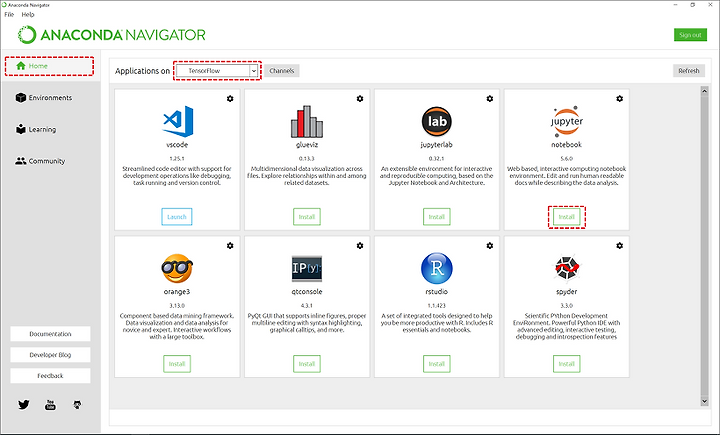Click the qtconsole name label
This screenshot has height=435, width=720.
point(307,292)
